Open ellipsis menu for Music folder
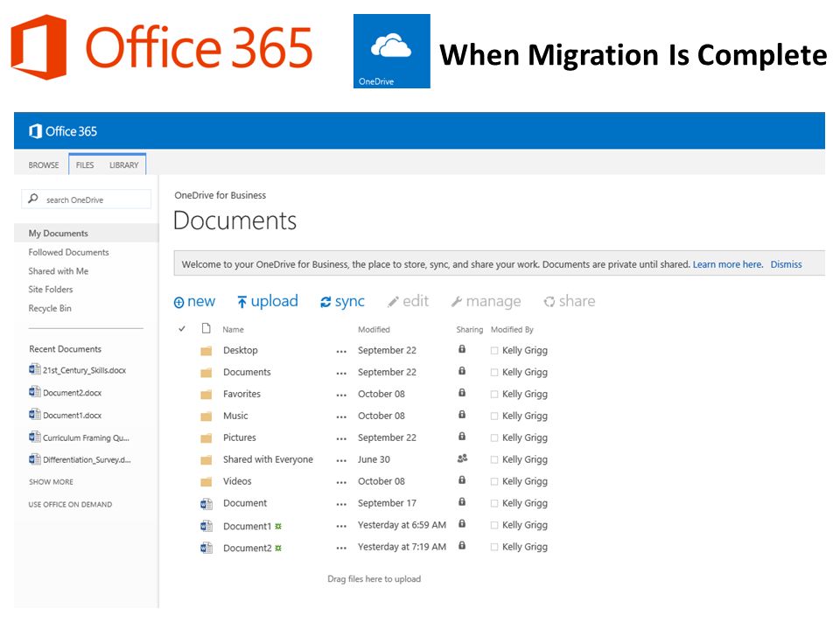Image resolution: width=840 pixels, height=630 pixels. [x=341, y=417]
